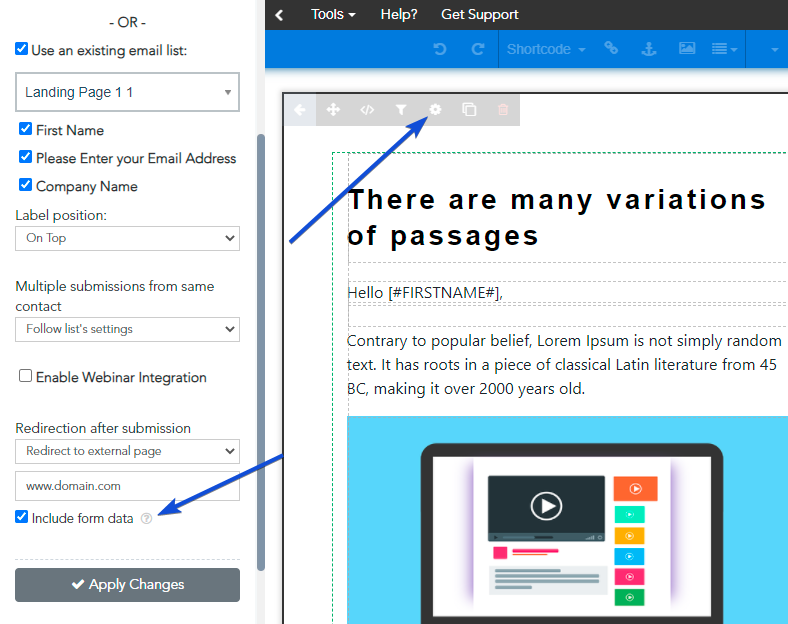The width and height of the screenshot is (788, 624).
Task: Enable Webinar Integration checkbox
Action: coord(25,376)
